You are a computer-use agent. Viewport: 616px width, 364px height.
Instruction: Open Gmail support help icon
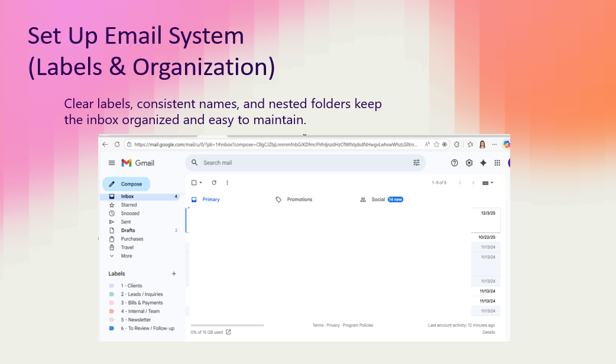(455, 163)
